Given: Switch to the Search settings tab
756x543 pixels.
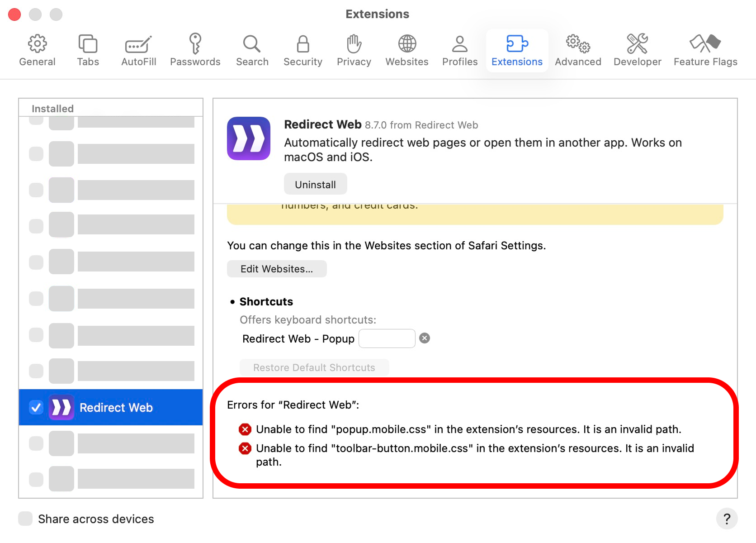Looking at the screenshot, I should pyautogui.click(x=252, y=50).
